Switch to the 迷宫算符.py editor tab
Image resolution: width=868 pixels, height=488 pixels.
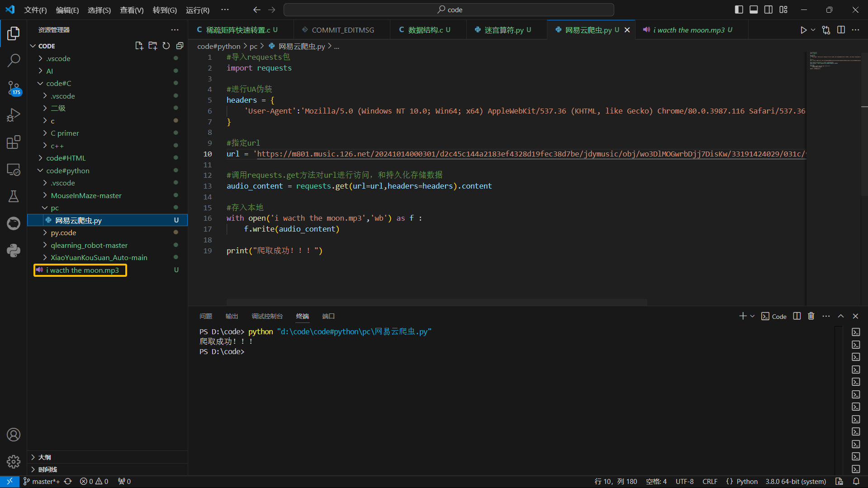[503, 30]
